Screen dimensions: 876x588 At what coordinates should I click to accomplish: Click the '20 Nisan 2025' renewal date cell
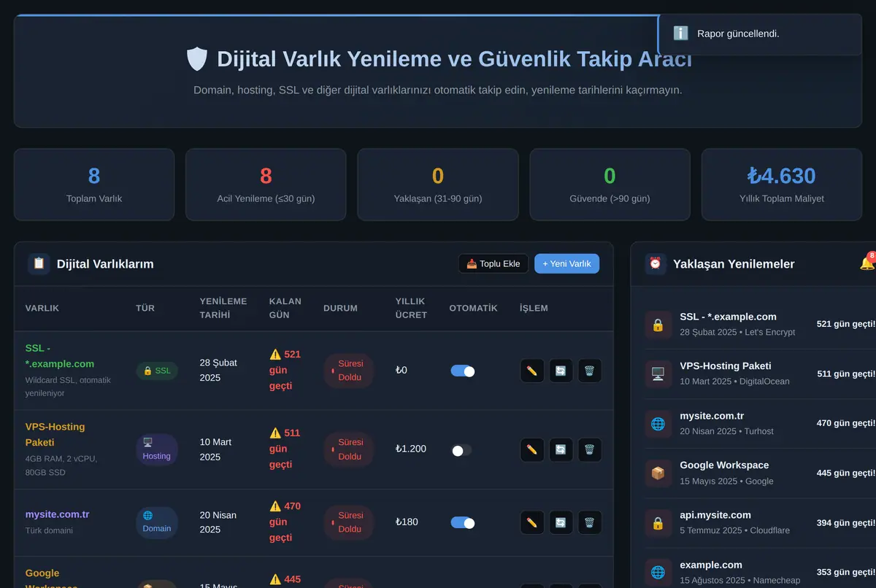pos(218,522)
